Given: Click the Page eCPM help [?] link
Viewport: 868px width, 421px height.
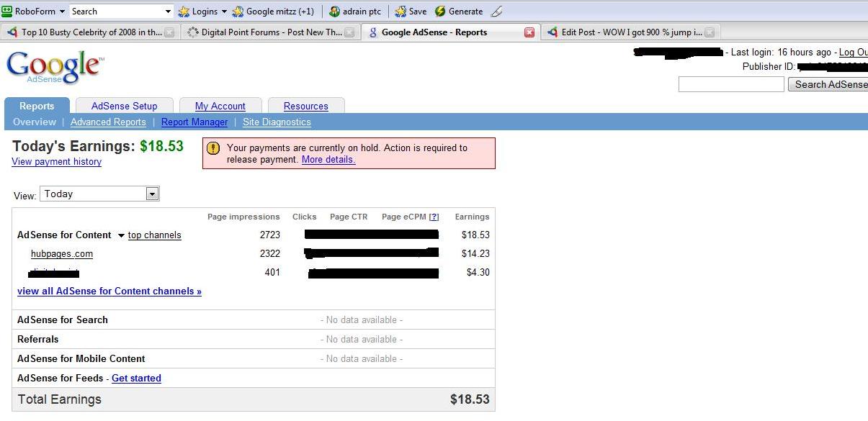Looking at the screenshot, I should coord(434,217).
